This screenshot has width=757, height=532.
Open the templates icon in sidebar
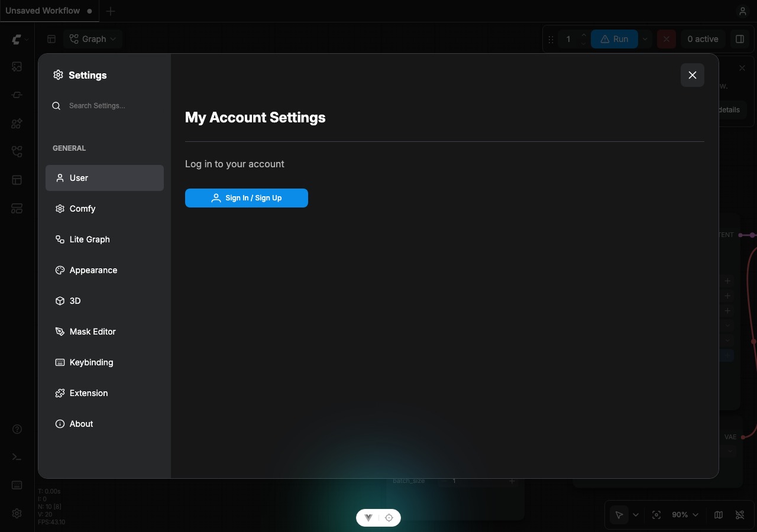pyautogui.click(x=17, y=180)
